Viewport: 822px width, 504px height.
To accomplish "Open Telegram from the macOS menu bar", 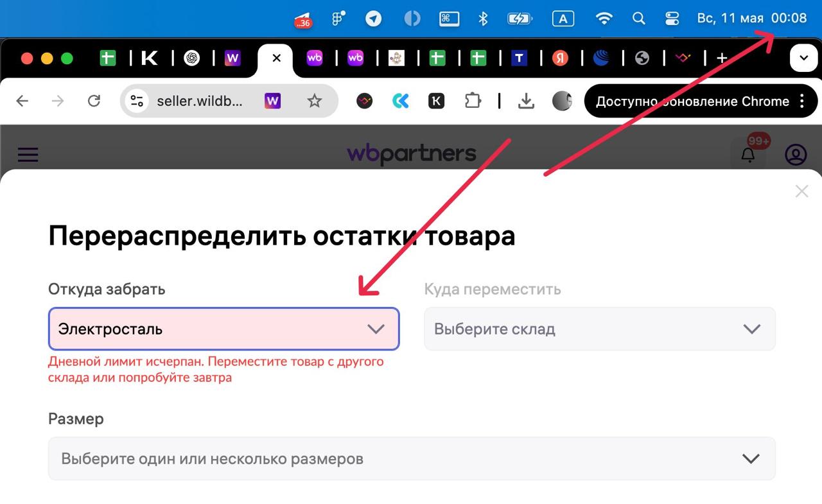I will (374, 19).
